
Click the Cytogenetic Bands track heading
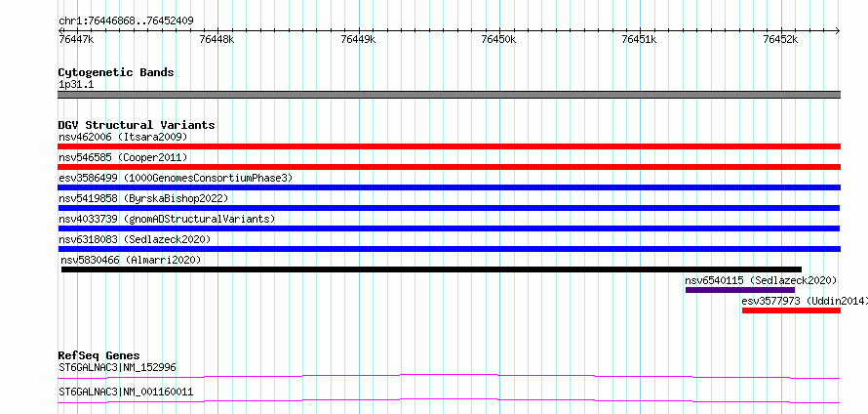(x=116, y=72)
